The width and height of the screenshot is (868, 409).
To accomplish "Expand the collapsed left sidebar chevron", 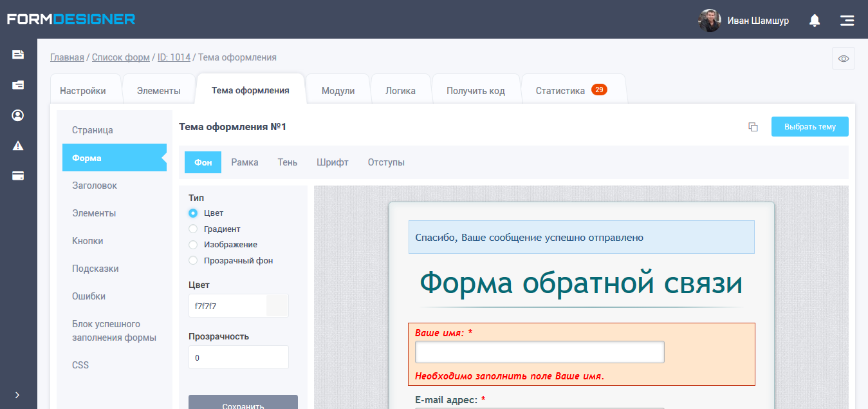I will click(17, 395).
